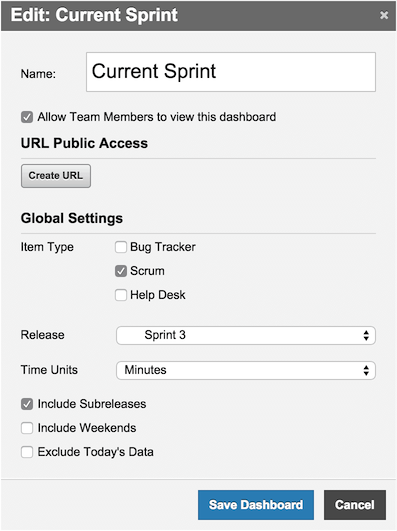
Task: Enable the Bug Tracker item type
Action: point(121,247)
